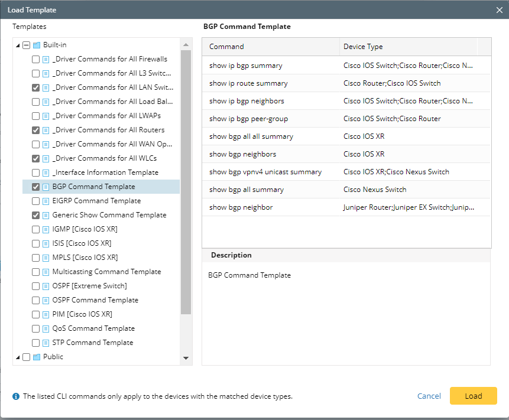
Task: Click the STP Command Template document icon
Action: (46, 343)
